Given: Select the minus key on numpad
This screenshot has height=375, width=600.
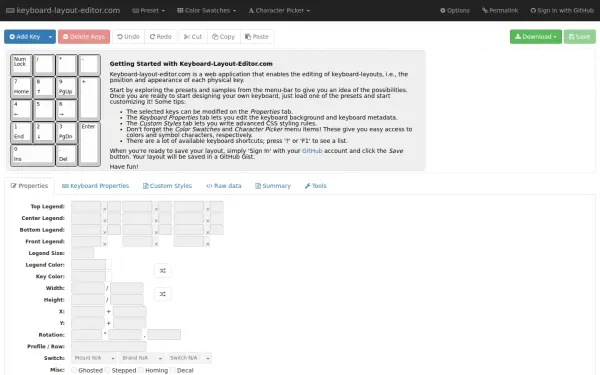Looking at the screenshot, I should point(89,65).
